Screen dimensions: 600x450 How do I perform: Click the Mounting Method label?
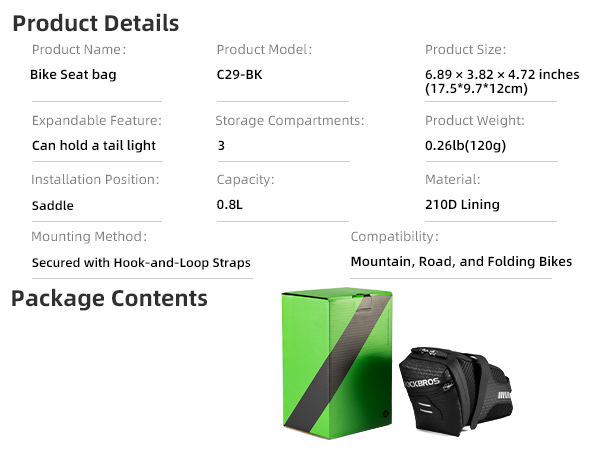[x=89, y=237]
